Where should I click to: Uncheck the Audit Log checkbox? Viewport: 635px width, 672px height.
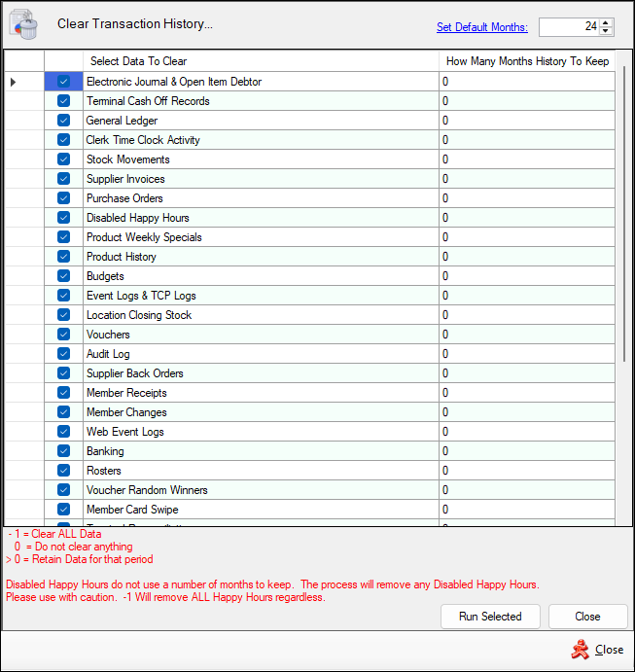pyautogui.click(x=63, y=354)
